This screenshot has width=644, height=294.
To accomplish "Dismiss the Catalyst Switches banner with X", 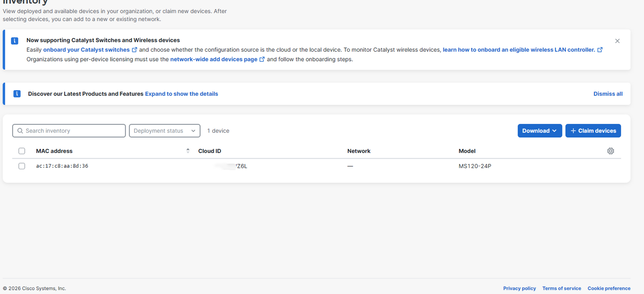I will tap(617, 41).
